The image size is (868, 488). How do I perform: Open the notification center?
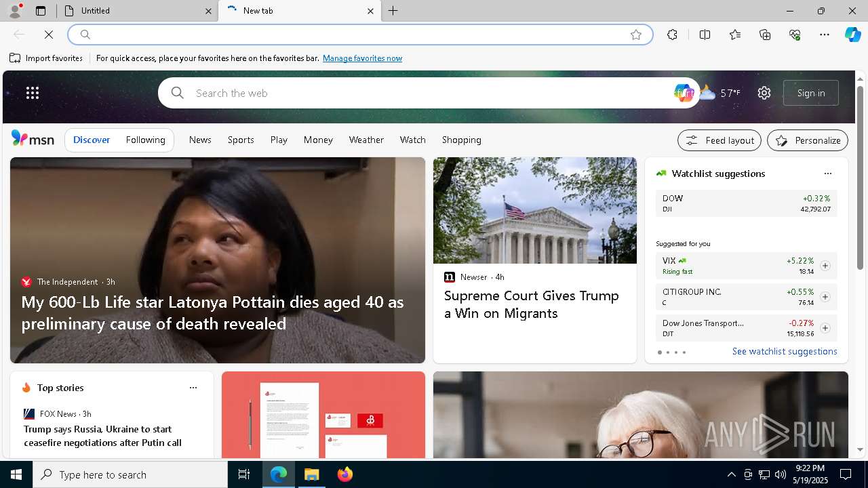point(846,474)
